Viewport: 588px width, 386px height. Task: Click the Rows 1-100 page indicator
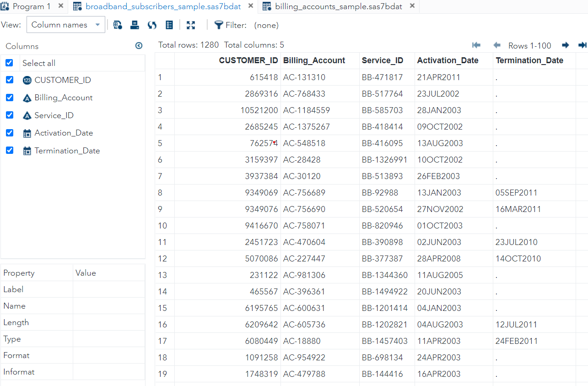pos(530,45)
